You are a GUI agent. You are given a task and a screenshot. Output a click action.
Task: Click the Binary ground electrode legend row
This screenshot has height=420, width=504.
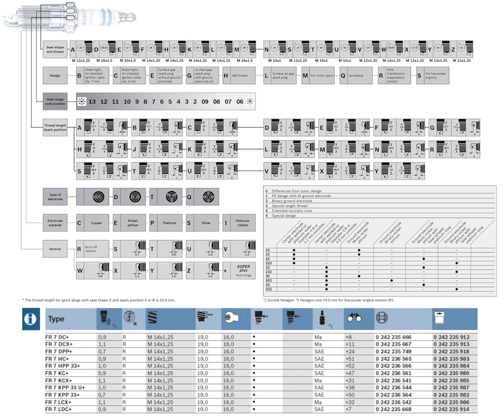pyautogui.click(x=380, y=201)
